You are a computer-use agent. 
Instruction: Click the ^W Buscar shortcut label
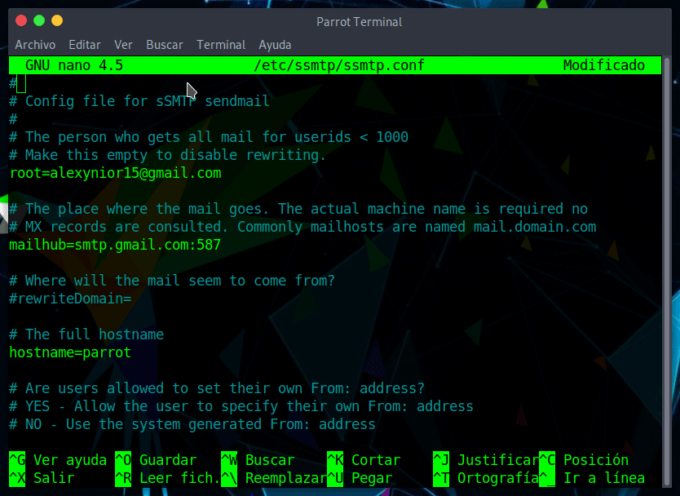(x=258, y=460)
